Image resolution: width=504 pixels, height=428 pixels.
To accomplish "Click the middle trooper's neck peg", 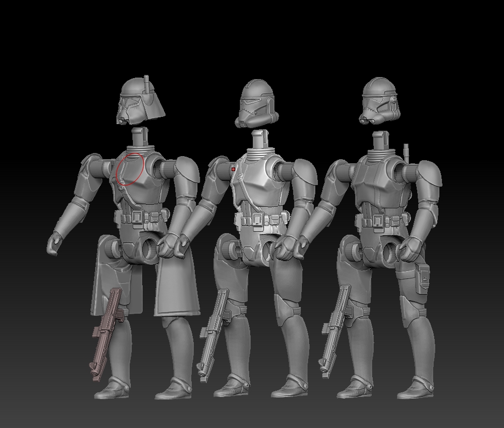I will tap(259, 139).
